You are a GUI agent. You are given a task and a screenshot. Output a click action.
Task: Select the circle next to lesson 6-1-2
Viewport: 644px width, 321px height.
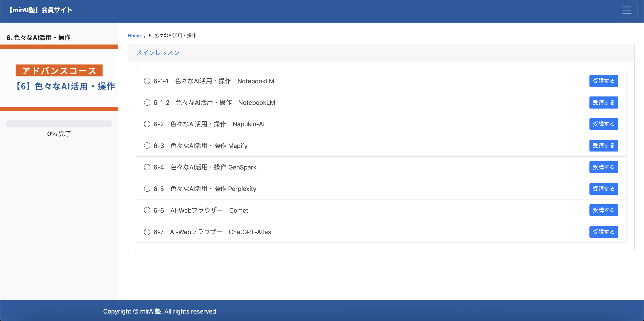tap(147, 102)
